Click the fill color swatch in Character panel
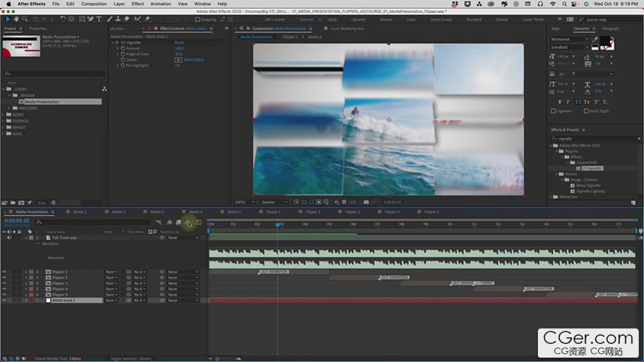 pyautogui.click(x=604, y=41)
